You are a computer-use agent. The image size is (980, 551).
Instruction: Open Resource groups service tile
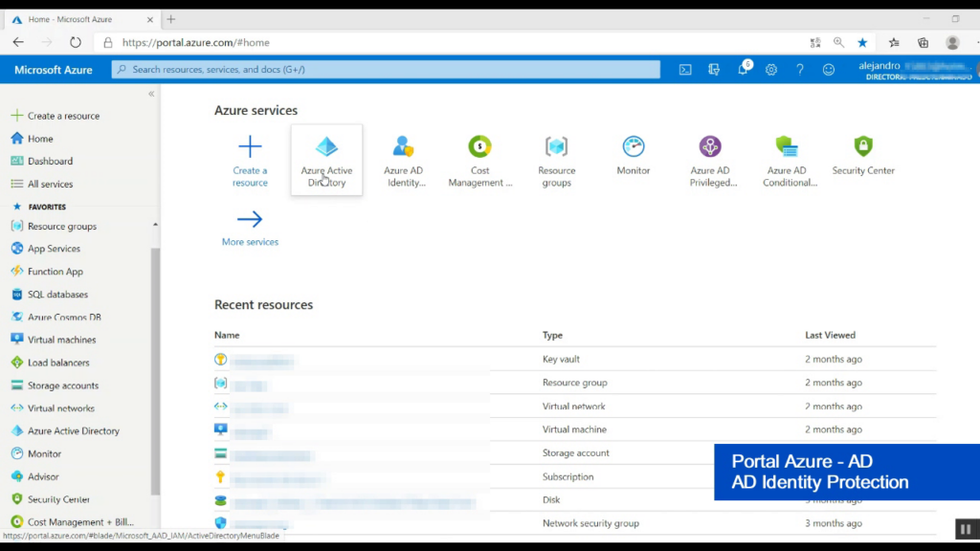[556, 160]
